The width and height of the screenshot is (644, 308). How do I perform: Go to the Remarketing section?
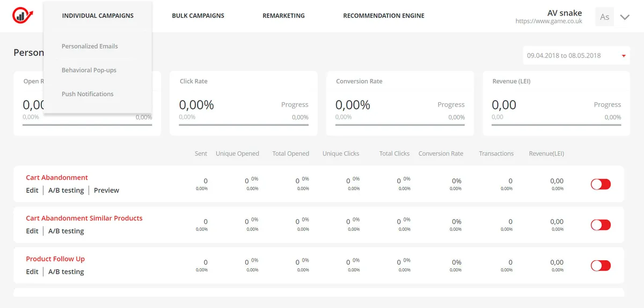pyautogui.click(x=283, y=16)
